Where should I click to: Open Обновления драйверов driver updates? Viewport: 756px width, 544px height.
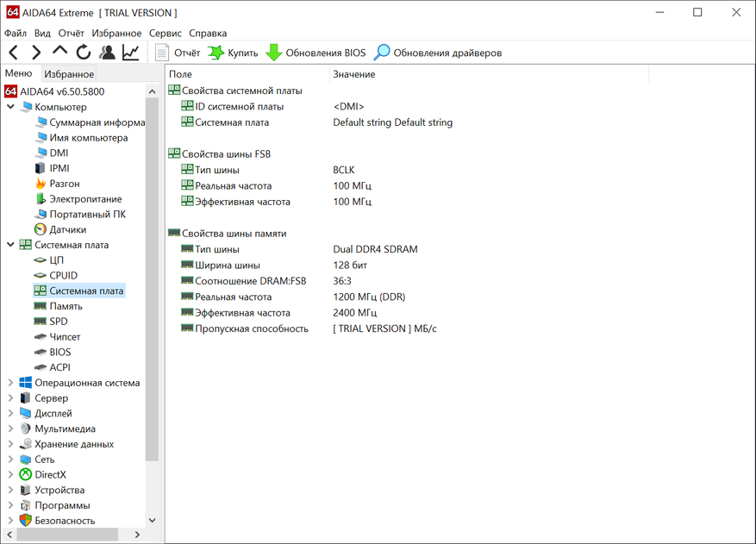coord(438,53)
